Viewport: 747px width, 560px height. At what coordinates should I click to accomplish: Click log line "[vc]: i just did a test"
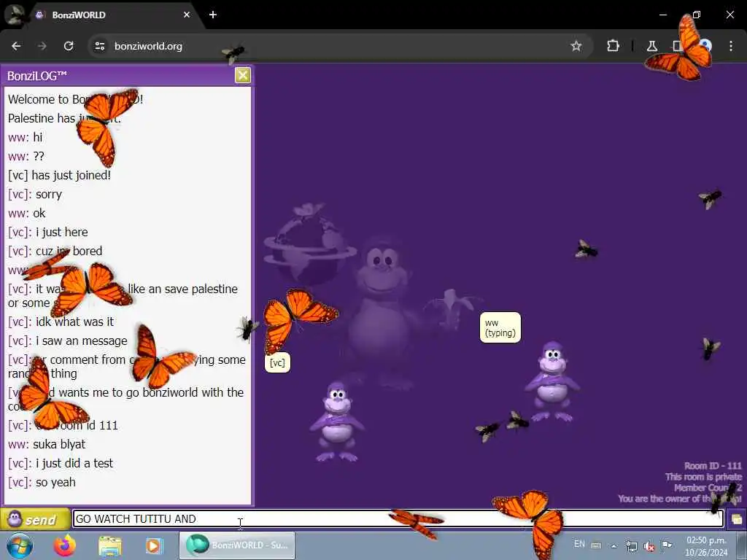pyautogui.click(x=61, y=463)
